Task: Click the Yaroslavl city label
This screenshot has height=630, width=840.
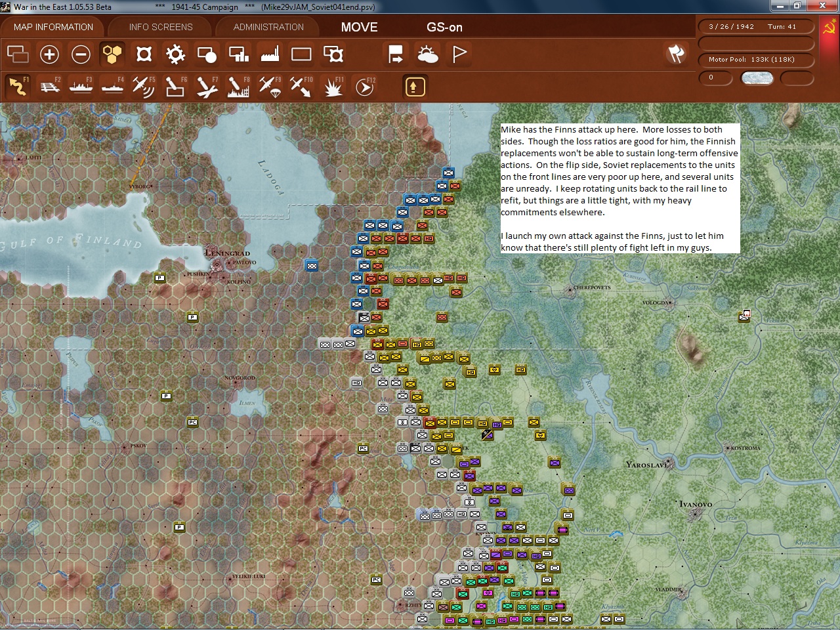Action: (x=647, y=465)
